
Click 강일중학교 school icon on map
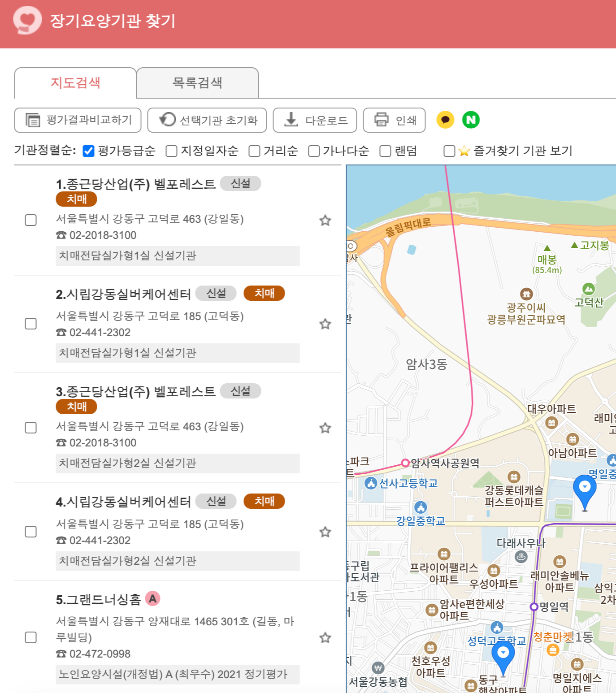[421, 507]
